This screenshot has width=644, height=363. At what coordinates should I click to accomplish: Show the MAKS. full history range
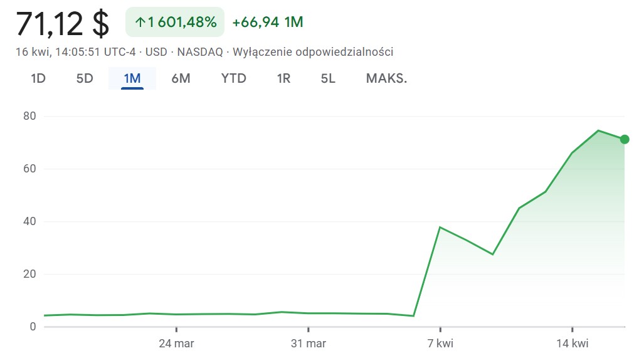coord(386,79)
